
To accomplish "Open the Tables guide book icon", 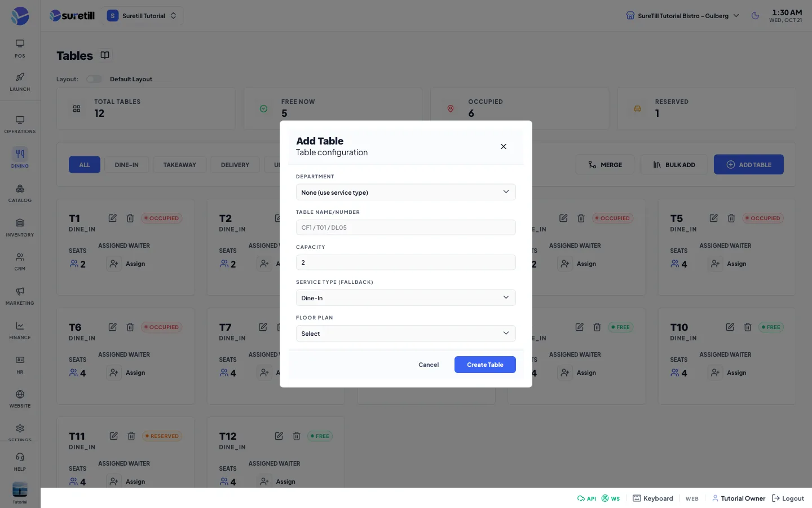I will pos(105,55).
